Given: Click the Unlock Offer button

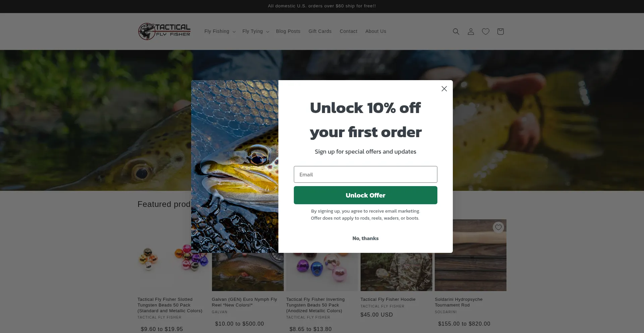Looking at the screenshot, I should (x=366, y=195).
